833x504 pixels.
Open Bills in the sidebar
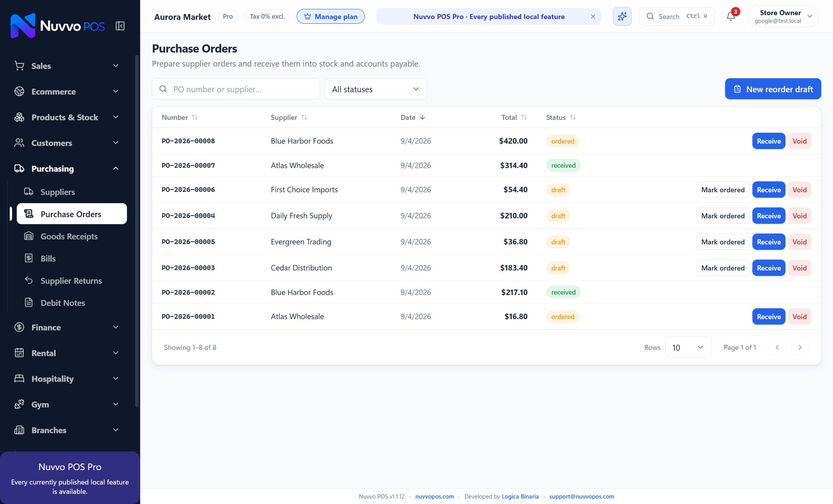coord(72,258)
